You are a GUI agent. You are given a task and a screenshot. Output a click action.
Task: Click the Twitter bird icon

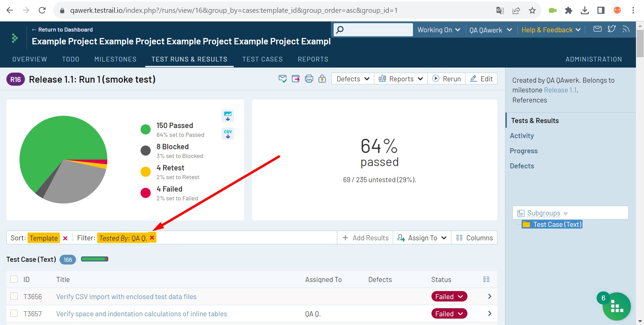[612, 29]
